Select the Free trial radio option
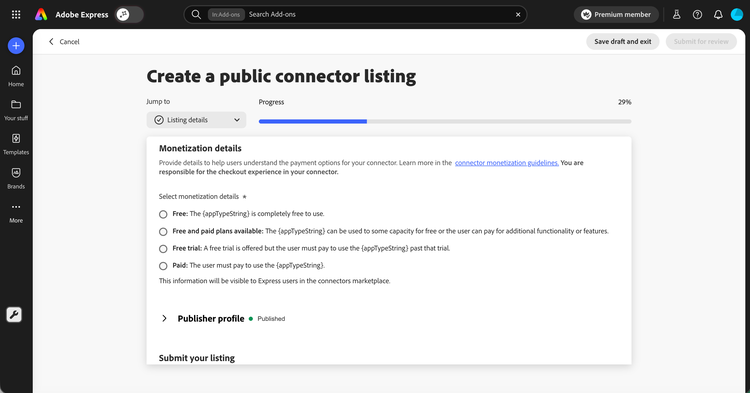This screenshot has height=393, width=750. pos(163,249)
